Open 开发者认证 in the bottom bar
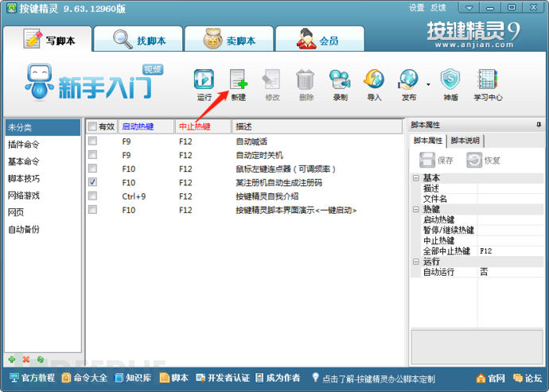This screenshot has height=392, width=549. pyautogui.click(x=223, y=378)
